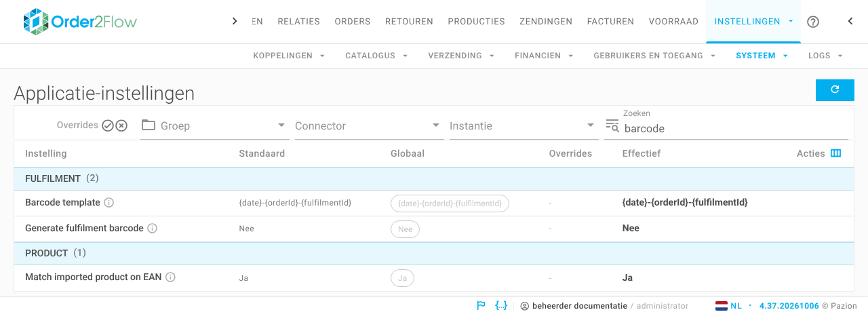Click the Generate fulfilment barcode setting name
Viewport: 868px width, 312px height.
(x=84, y=229)
